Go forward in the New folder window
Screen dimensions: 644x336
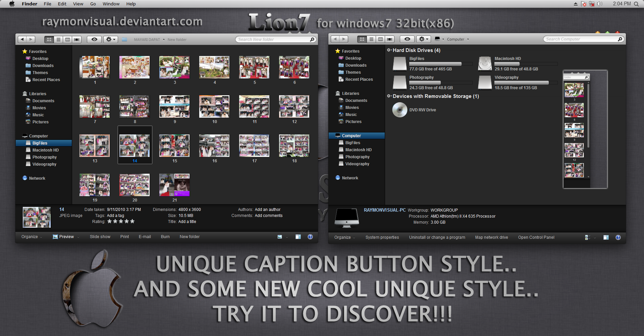[31, 40]
